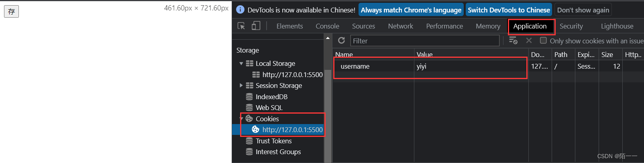Collapse the Local Storage tree node
This screenshot has width=644, height=163.
click(x=241, y=63)
